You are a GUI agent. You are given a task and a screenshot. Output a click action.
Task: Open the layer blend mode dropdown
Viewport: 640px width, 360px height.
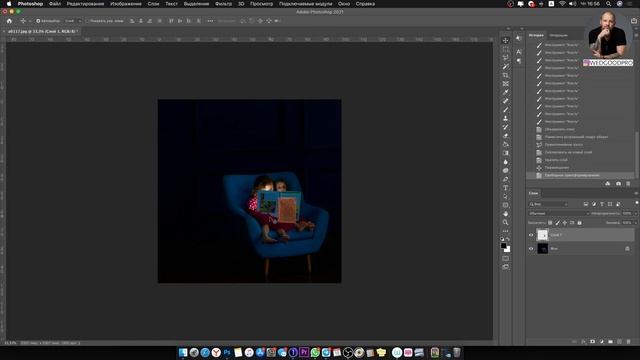tap(559, 213)
